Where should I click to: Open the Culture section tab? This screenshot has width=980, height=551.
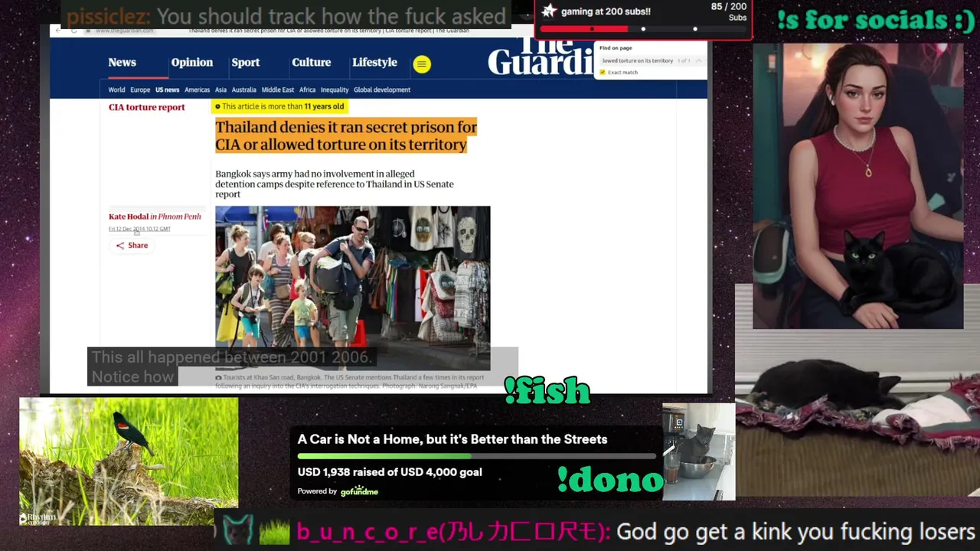coord(311,63)
